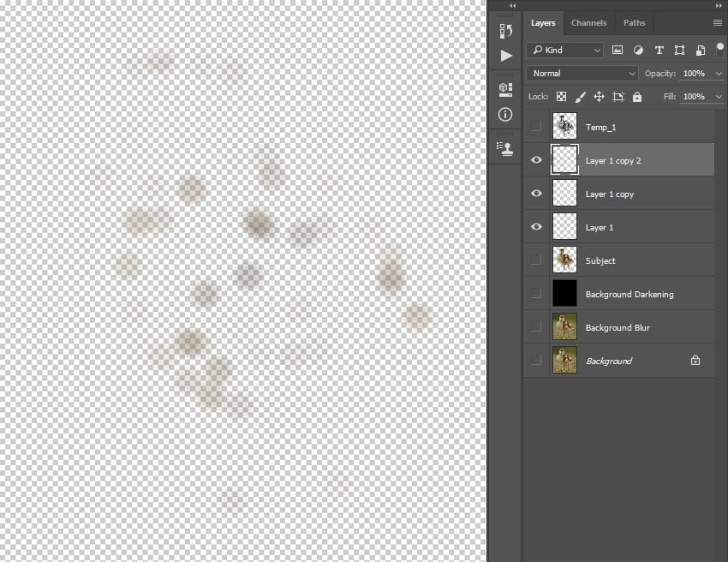728x562 pixels.
Task: Lock transparent pixels on selected layer
Action: (561, 96)
